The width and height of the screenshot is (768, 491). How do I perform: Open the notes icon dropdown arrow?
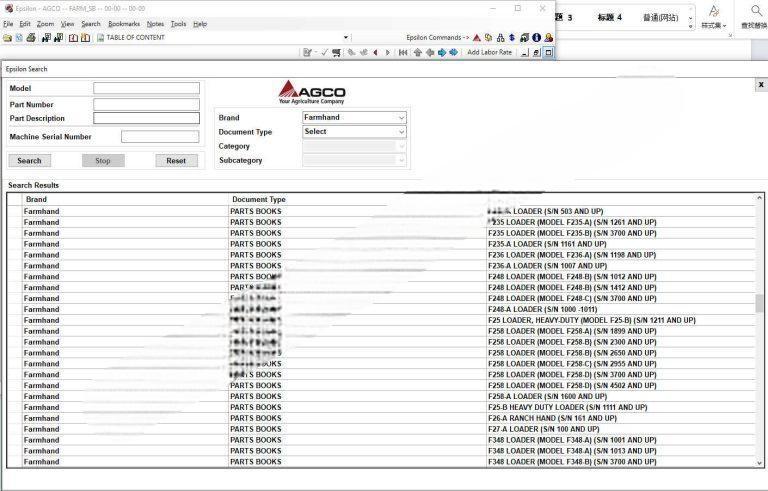[315, 52]
